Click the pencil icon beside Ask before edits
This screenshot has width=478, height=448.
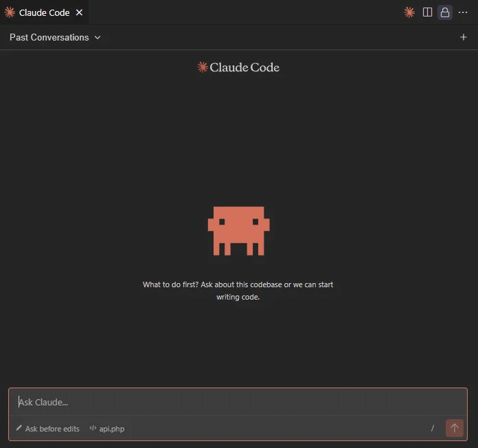point(19,428)
